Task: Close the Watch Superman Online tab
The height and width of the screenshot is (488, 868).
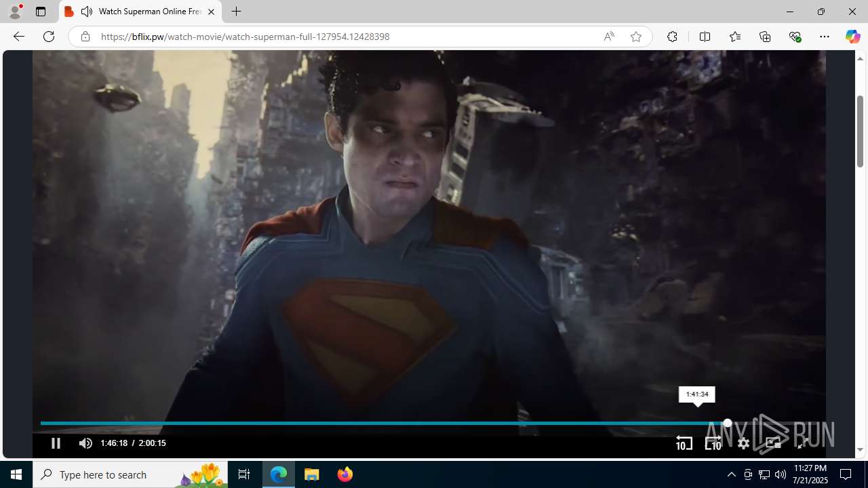Action: 211,12
